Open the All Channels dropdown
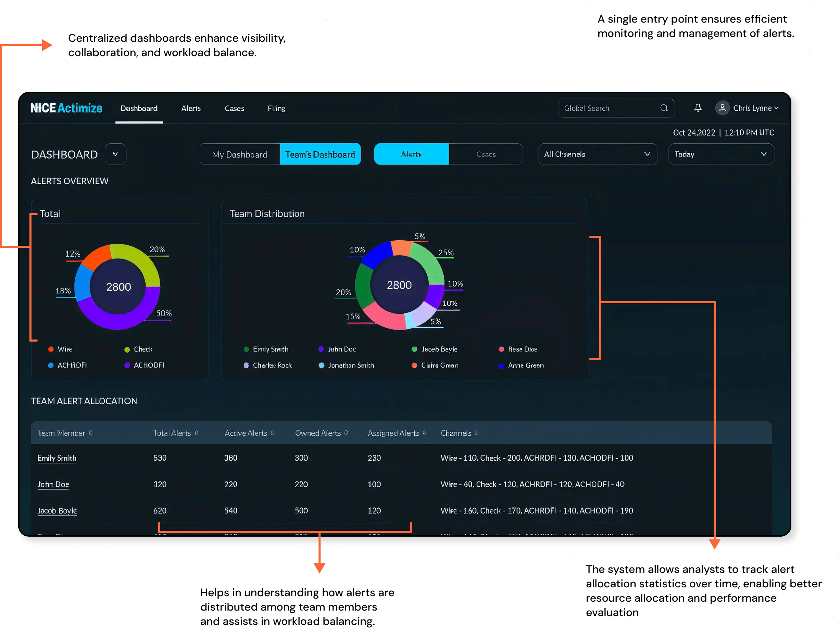The width and height of the screenshot is (840, 640). [597, 154]
